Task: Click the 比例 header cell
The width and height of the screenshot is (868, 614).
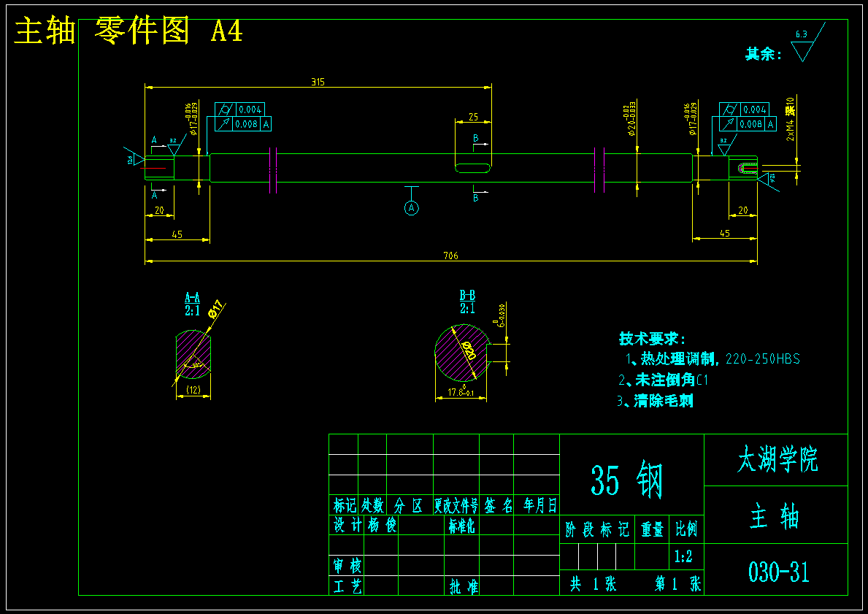Action: pyautogui.click(x=686, y=529)
